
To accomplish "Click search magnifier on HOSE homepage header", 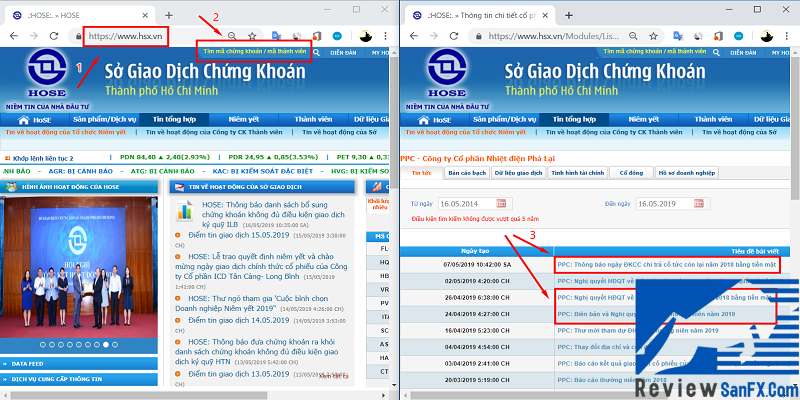I will pos(317,52).
